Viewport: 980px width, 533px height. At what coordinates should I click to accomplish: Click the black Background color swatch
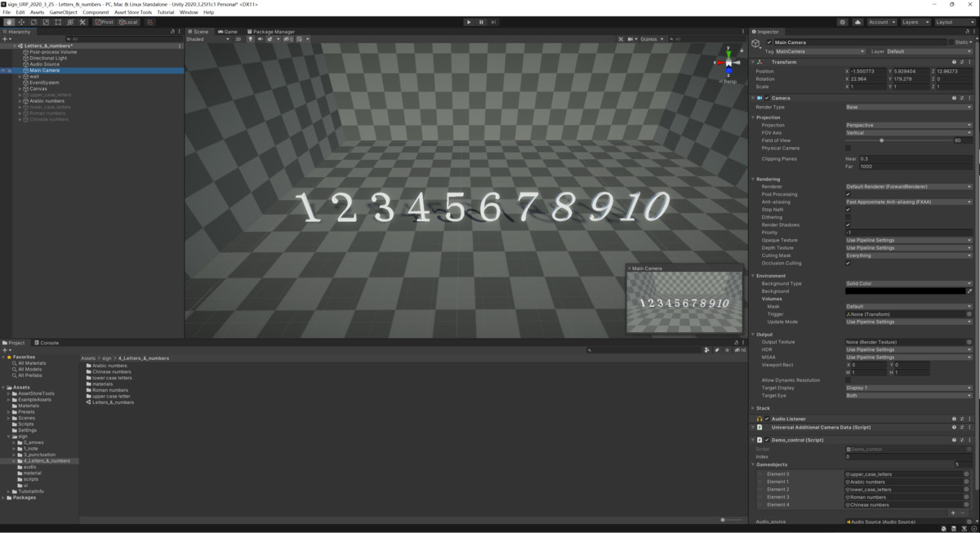click(x=905, y=291)
